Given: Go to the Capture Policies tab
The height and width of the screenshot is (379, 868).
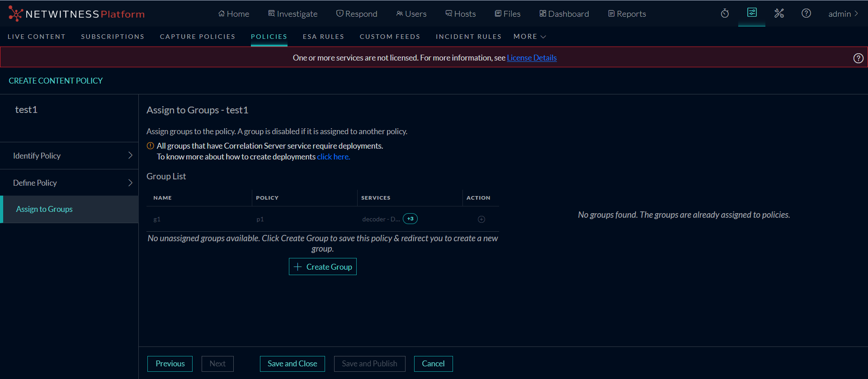Looking at the screenshot, I should (198, 37).
